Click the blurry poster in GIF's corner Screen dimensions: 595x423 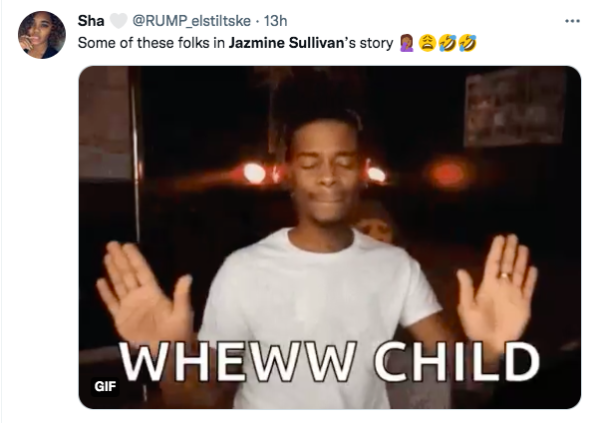514,107
